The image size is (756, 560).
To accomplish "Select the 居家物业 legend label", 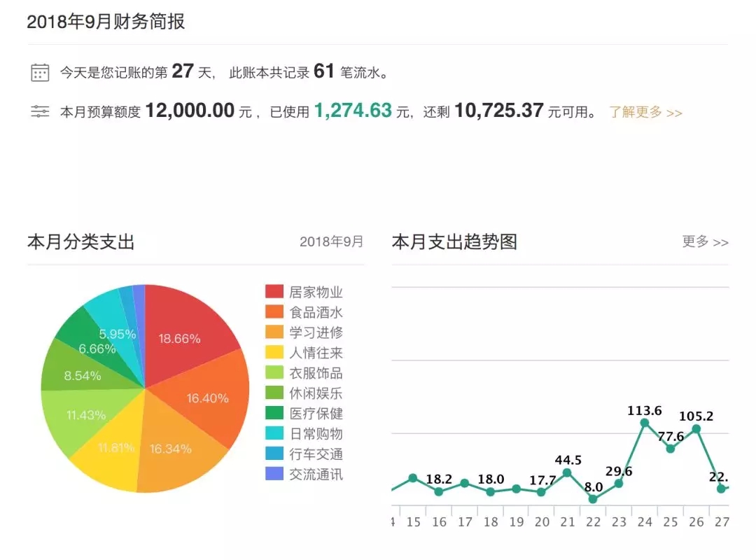I will click(316, 292).
